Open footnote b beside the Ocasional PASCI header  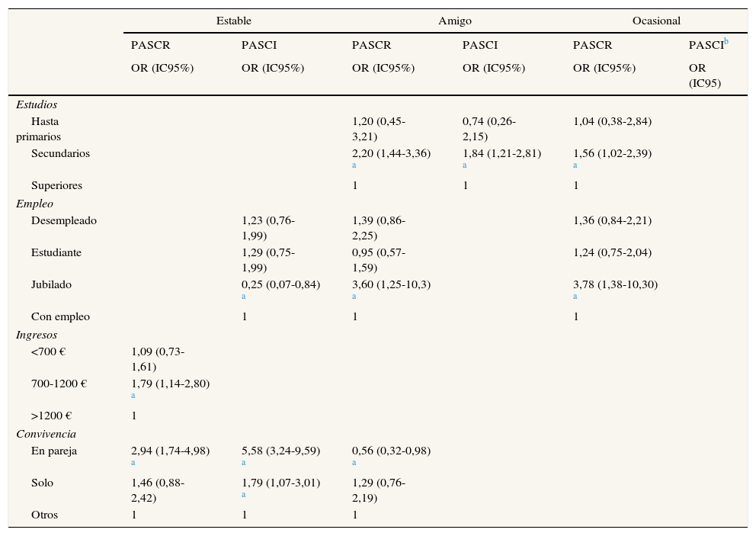coord(726,42)
